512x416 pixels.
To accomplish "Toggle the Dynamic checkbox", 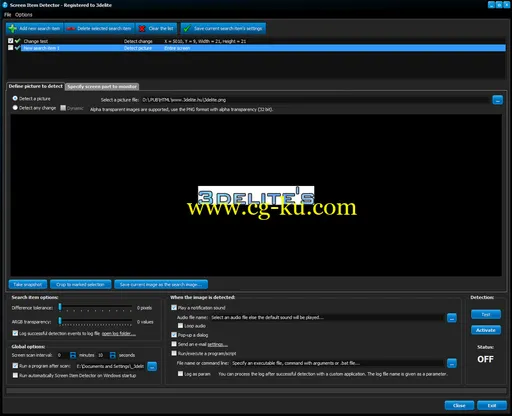I will [63, 108].
